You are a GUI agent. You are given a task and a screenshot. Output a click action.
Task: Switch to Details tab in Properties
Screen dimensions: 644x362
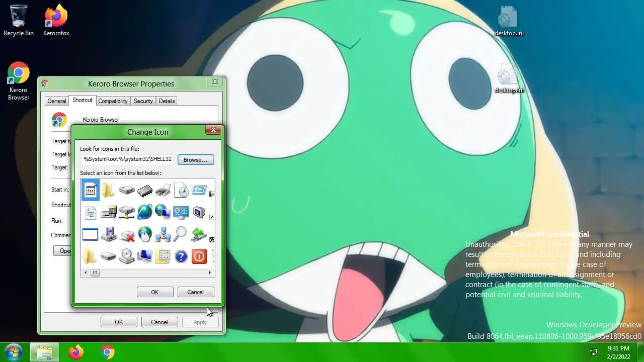coord(167,101)
